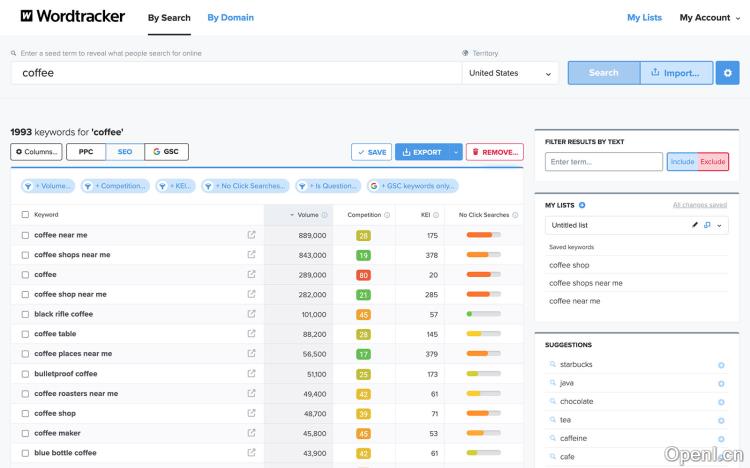The width and height of the screenshot is (750, 468).
Task: Open external link for 'black rifle coffee'
Action: click(x=251, y=314)
